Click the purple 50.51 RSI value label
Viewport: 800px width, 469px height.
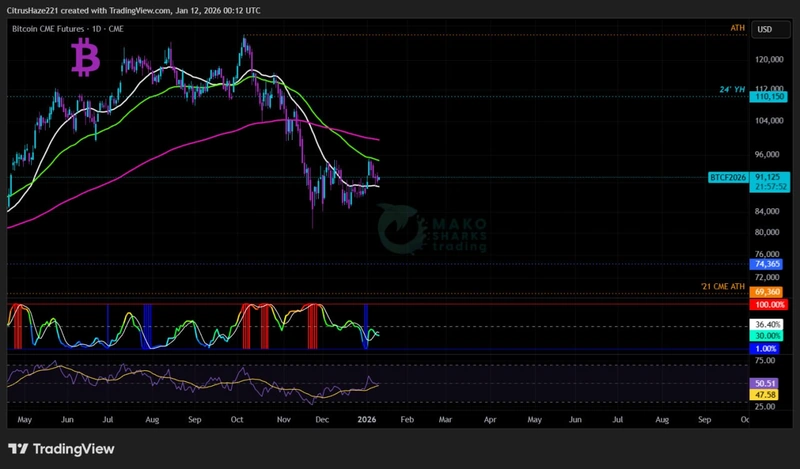(766, 383)
